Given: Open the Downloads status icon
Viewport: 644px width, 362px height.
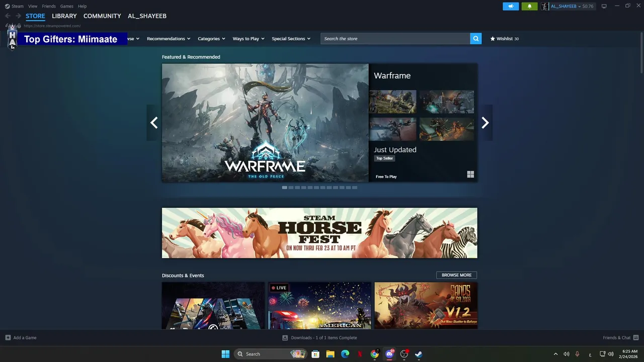Looking at the screenshot, I should (x=285, y=338).
